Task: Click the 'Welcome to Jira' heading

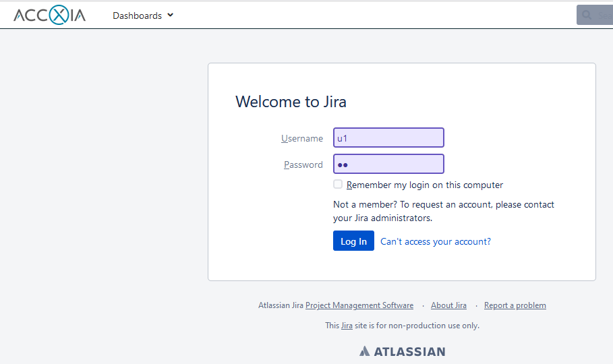Action: pyautogui.click(x=291, y=102)
